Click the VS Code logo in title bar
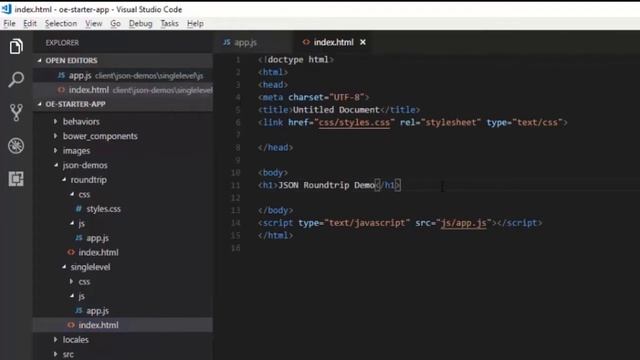The width and height of the screenshot is (640, 360). pos(6,9)
